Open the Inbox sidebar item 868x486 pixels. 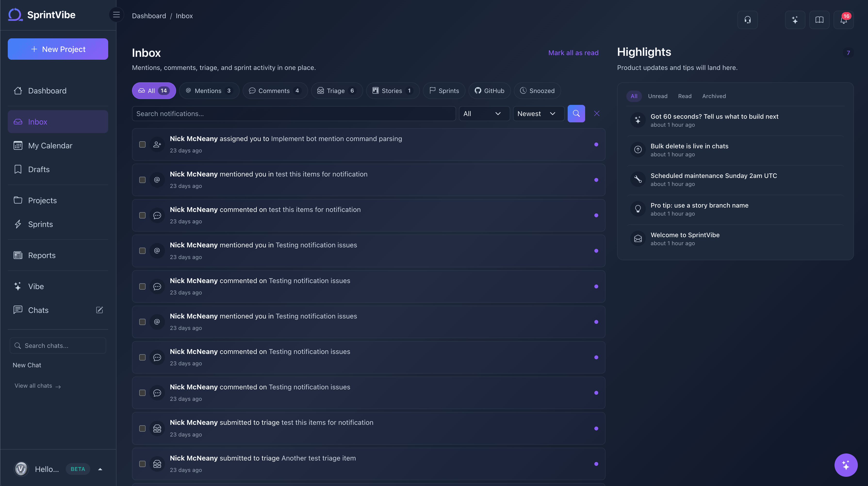click(58, 122)
